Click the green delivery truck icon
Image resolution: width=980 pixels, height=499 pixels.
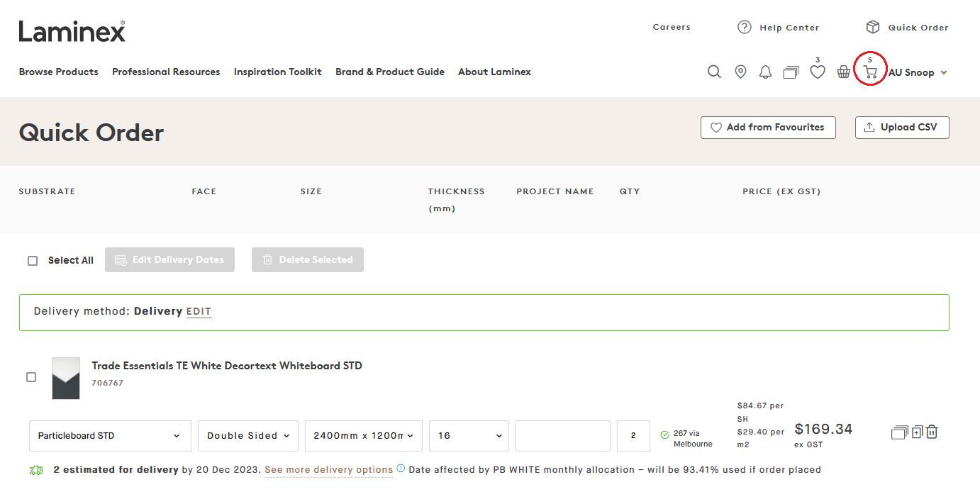pos(36,470)
